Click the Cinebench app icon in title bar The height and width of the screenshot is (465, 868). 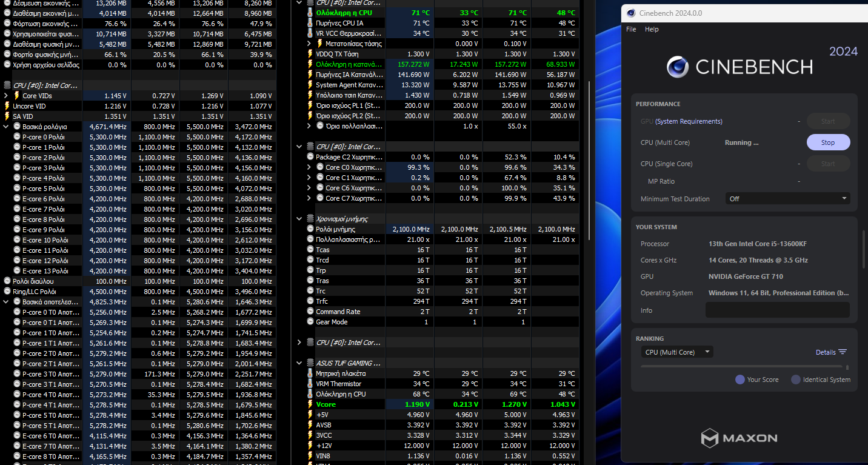[x=632, y=13]
